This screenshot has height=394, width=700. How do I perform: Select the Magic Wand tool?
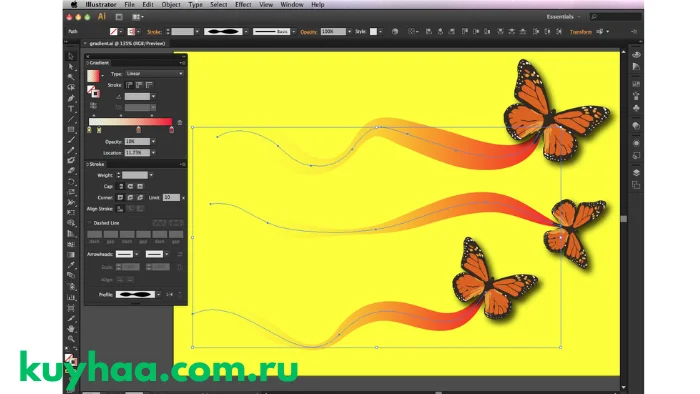(71, 77)
